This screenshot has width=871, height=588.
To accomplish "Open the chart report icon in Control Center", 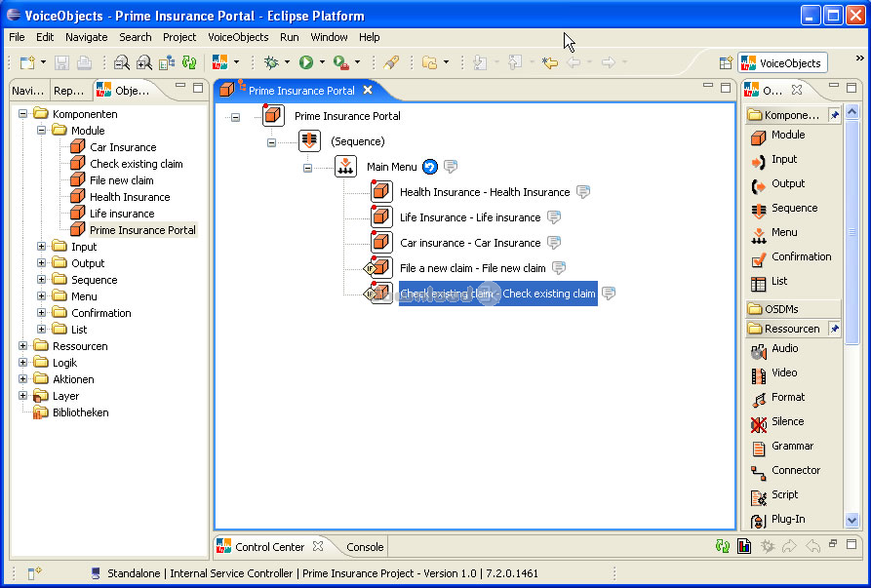I will point(744,547).
